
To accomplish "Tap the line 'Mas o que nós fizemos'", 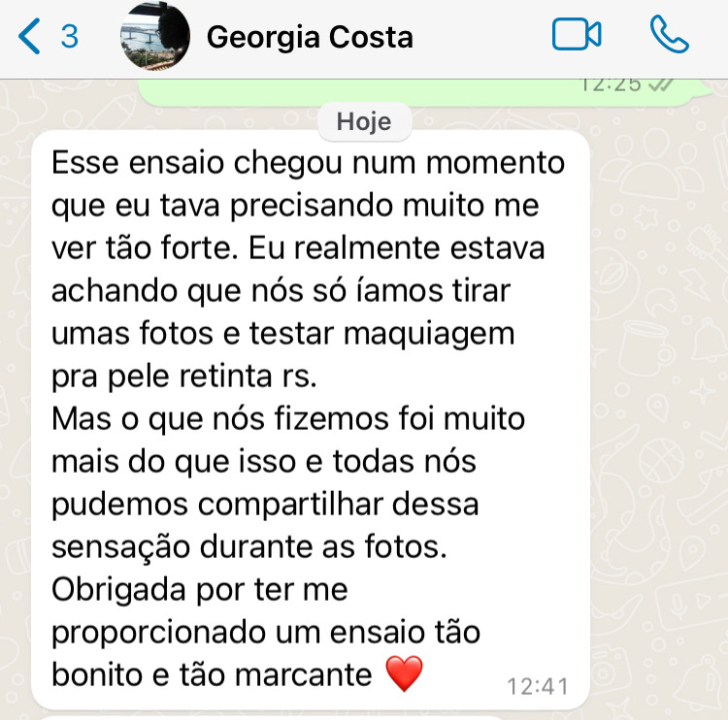I will point(288,419).
